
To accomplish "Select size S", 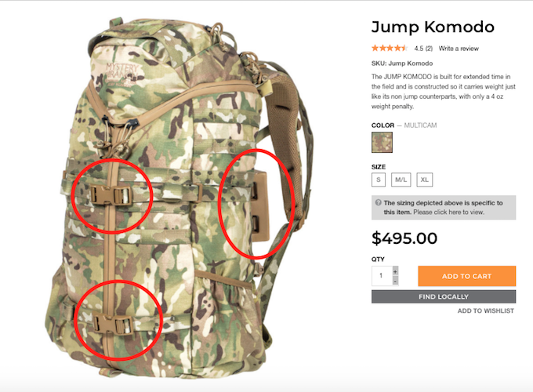I will pyautogui.click(x=379, y=180).
